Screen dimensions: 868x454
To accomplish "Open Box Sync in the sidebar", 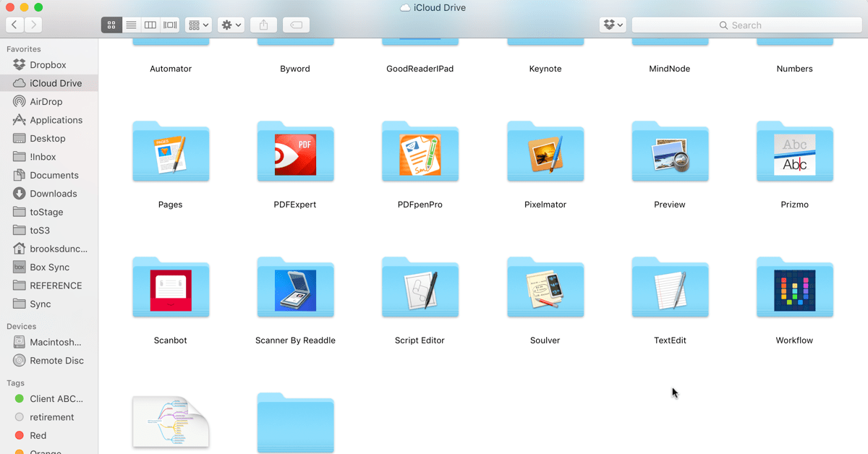I will coord(49,267).
